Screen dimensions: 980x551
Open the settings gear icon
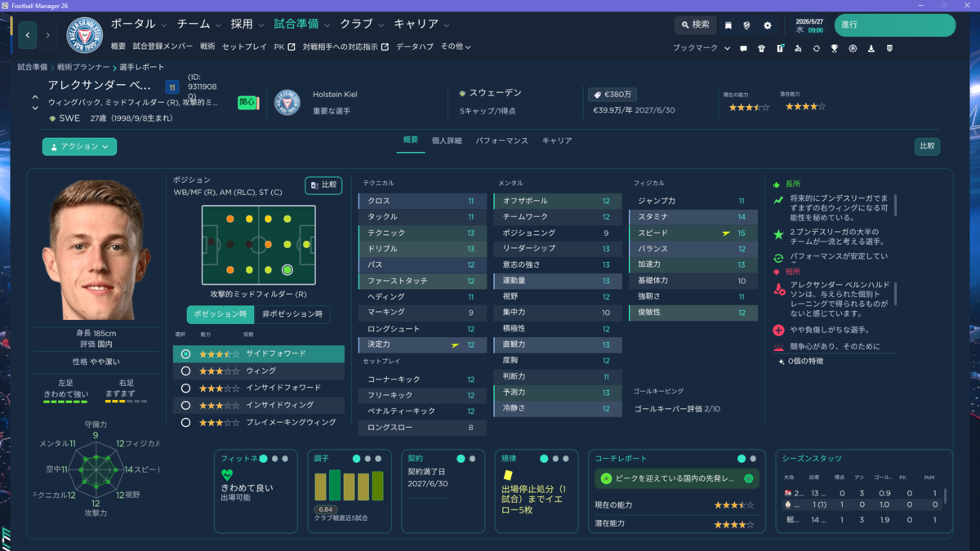[768, 25]
